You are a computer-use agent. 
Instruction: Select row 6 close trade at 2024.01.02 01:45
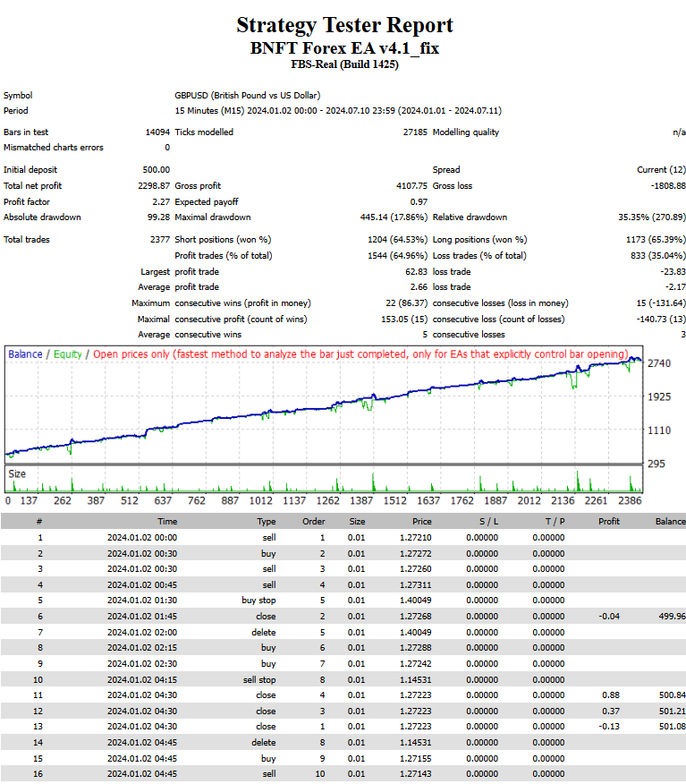[x=343, y=616]
